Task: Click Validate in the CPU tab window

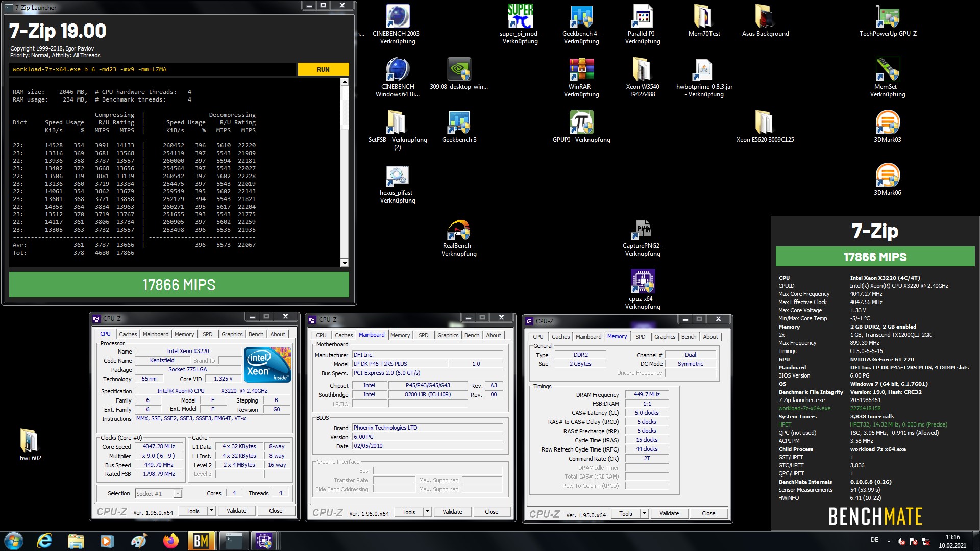Action: click(x=236, y=511)
